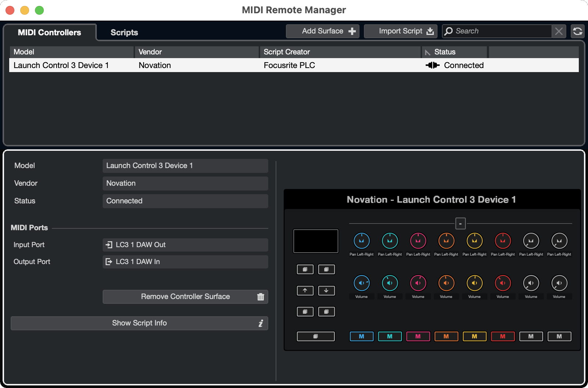This screenshot has height=388, width=588.
Task: Click the seventh (first gray) Pan Left-Right knob
Action: (x=531, y=241)
